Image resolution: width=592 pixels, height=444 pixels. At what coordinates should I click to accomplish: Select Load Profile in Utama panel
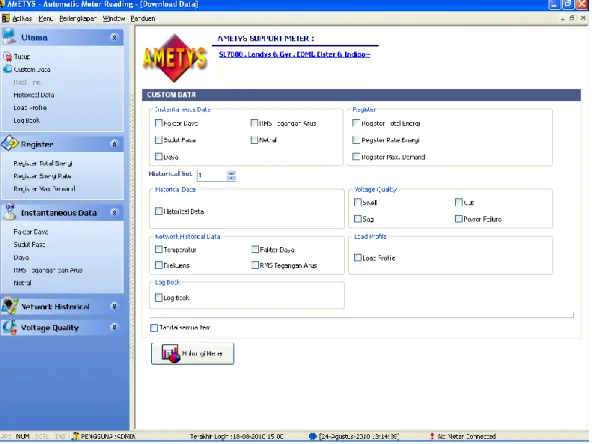30,108
